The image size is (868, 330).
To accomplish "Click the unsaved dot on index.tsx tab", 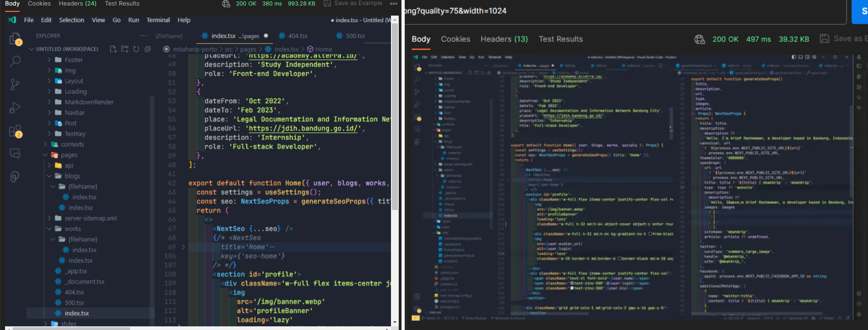I will (x=266, y=36).
